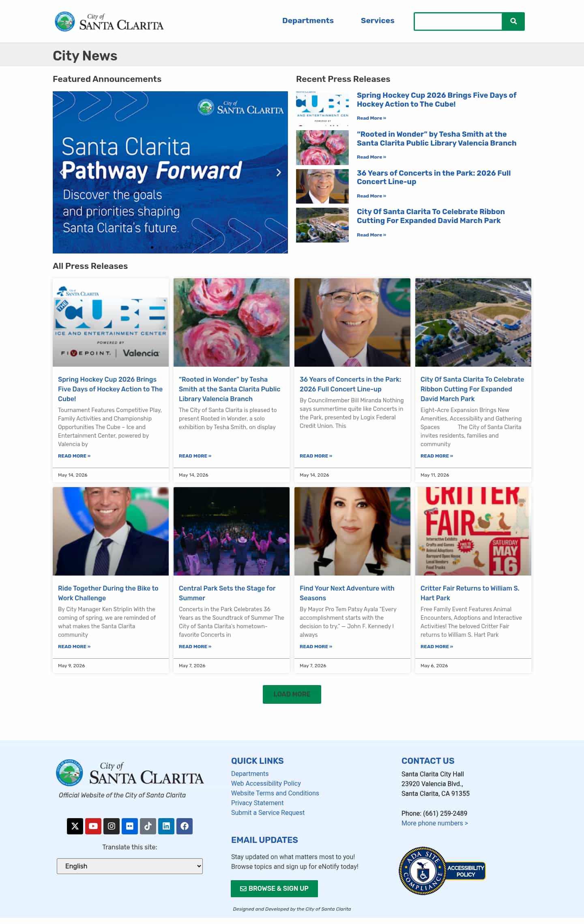
Task: Select the carousel pagination dot
Action: pyautogui.click(x=152, y=247)
